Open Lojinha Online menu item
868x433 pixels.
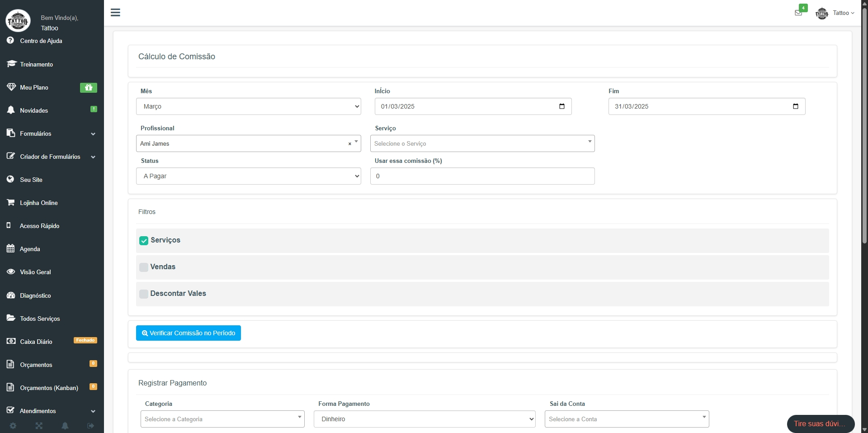tap(39, 203)
